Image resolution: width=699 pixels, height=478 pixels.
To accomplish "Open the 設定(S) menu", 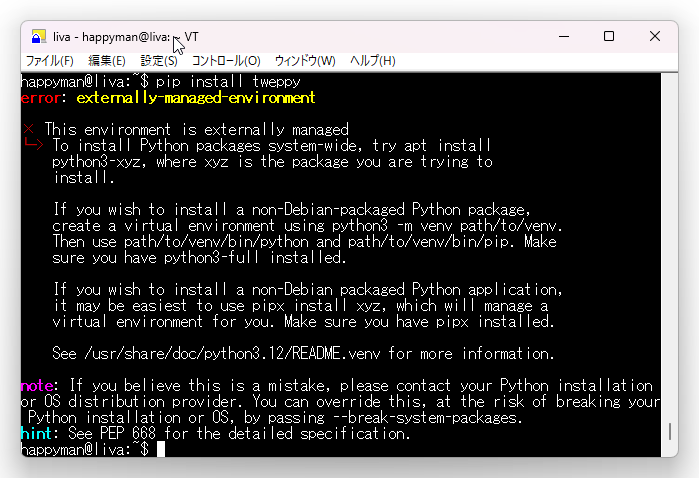I will 159,61.
